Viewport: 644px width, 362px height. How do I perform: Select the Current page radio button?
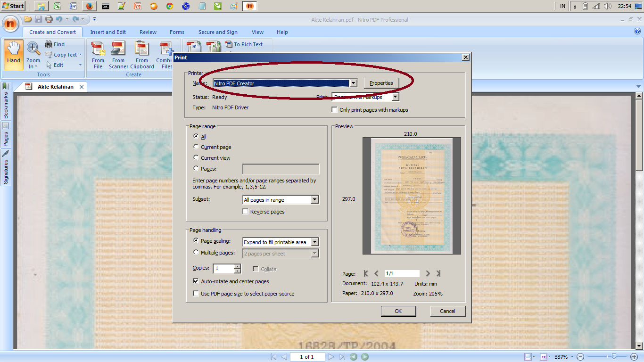196,147
